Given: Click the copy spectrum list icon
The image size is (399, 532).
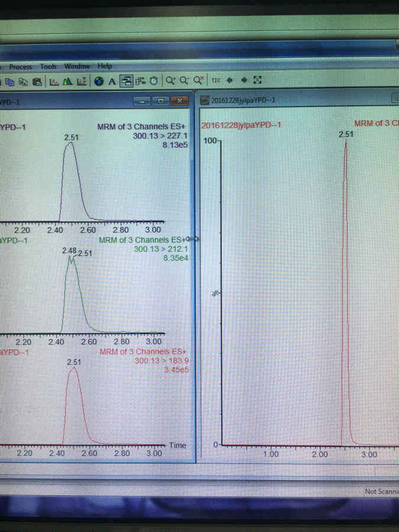Looking at the screenshot, I should 23,82.
